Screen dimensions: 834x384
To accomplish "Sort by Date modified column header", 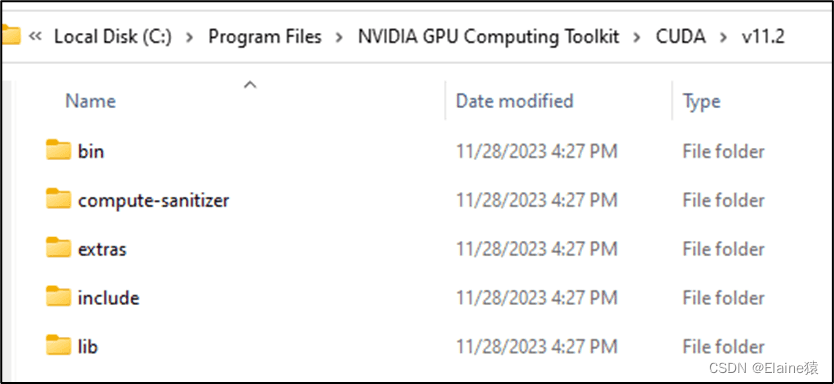I will (515, 101).
